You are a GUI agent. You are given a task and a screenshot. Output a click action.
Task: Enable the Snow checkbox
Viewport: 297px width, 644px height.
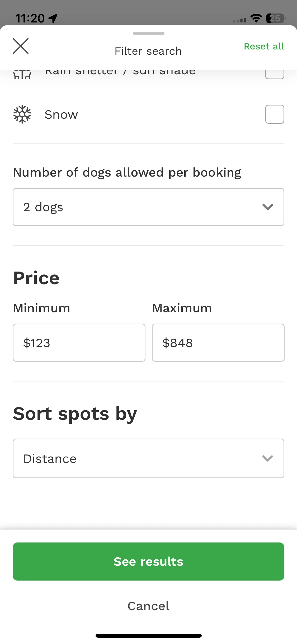coord(275,114)
